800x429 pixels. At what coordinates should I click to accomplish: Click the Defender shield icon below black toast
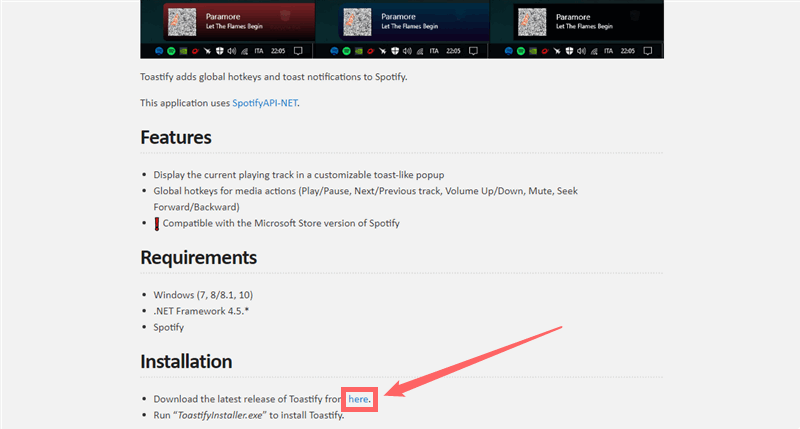(569, 51)
